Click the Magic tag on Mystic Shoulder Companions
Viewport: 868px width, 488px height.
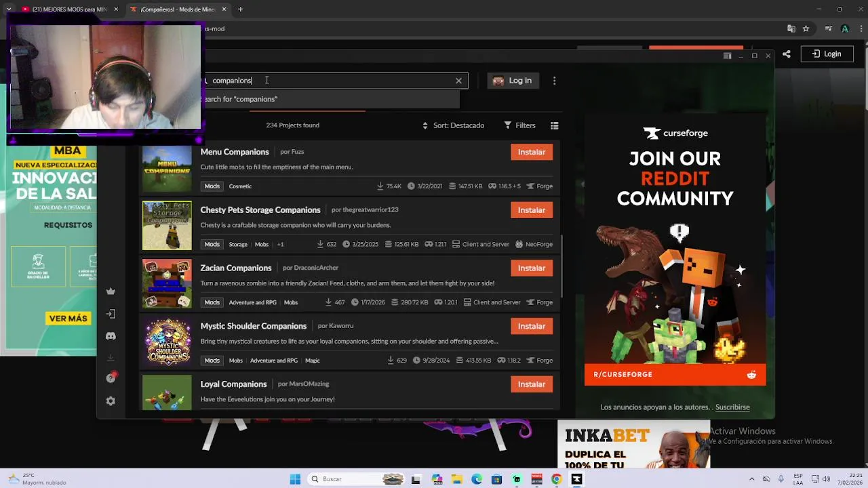coord(313,361)
